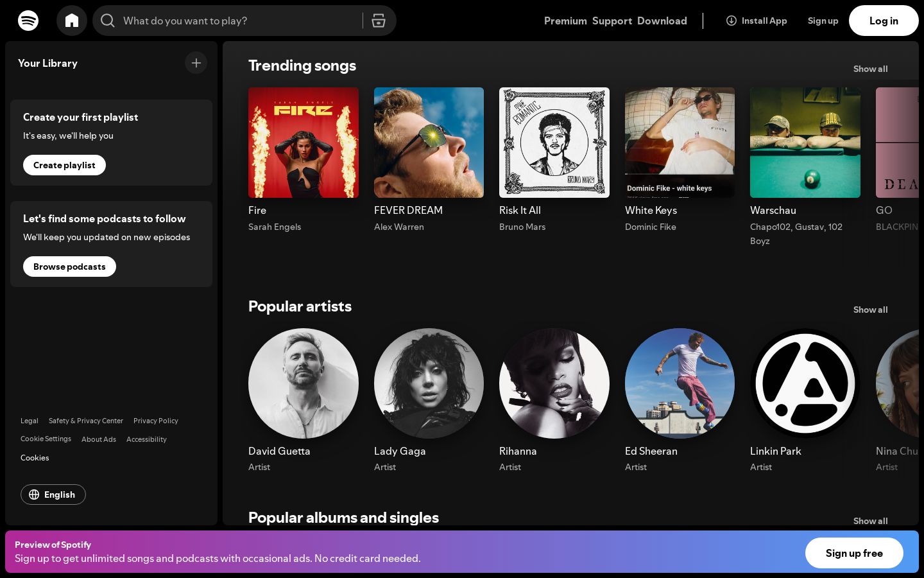Image resolution: width=924 pixels, height=578 pixels.
Task: Click the Log in button
Action: pos(884,21)
